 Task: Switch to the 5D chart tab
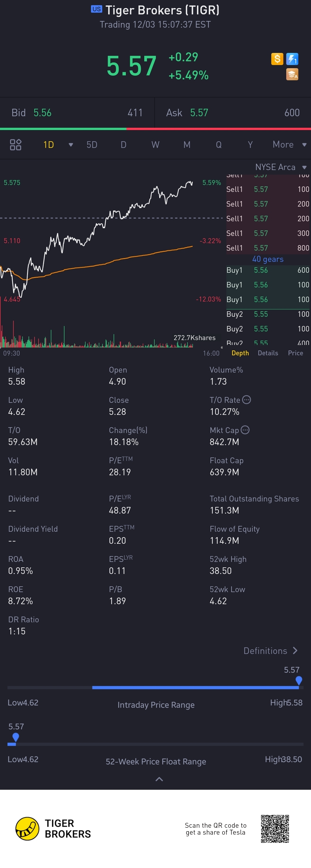coord(92,144)
